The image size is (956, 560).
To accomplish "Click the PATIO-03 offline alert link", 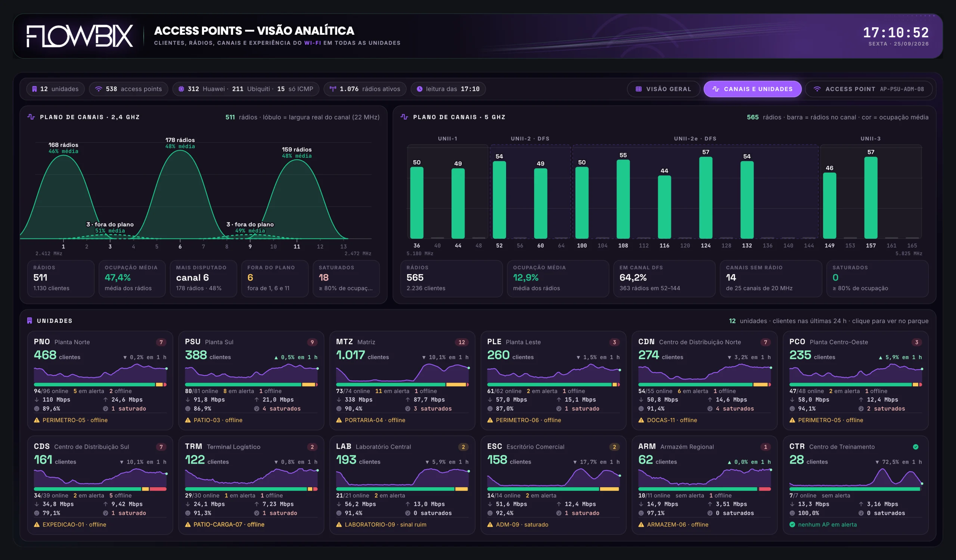I will coord(218,420).
